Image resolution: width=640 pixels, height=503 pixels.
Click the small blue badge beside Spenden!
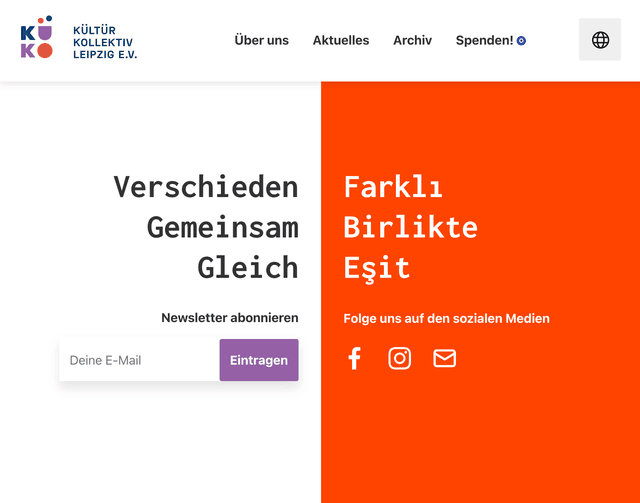(x=521, y=41)
